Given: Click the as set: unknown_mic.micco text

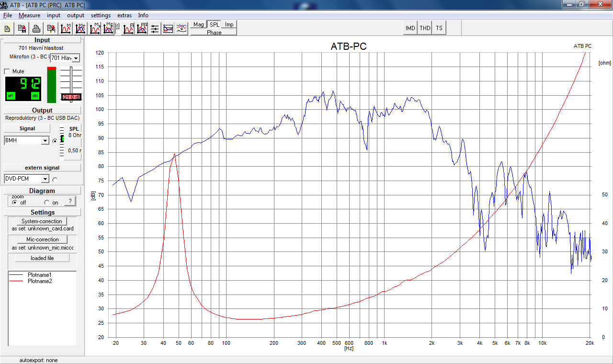Looking at the screenshot, I should point(43,248).
